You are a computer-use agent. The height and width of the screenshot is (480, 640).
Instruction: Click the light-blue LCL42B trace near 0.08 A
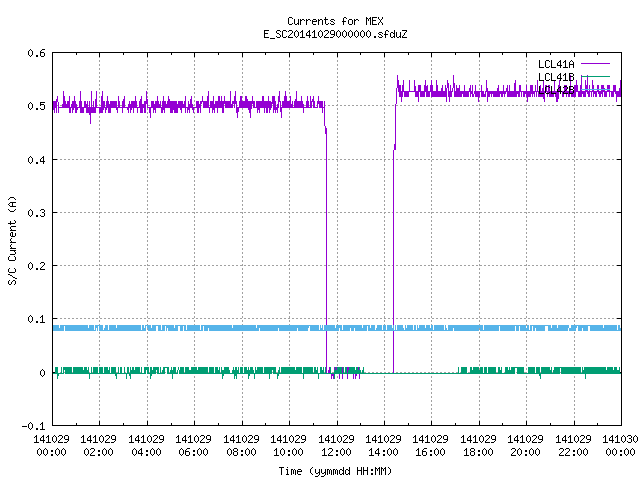pos(337,328)
